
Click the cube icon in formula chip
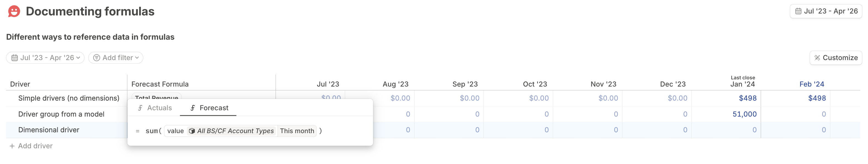point(192,131)
